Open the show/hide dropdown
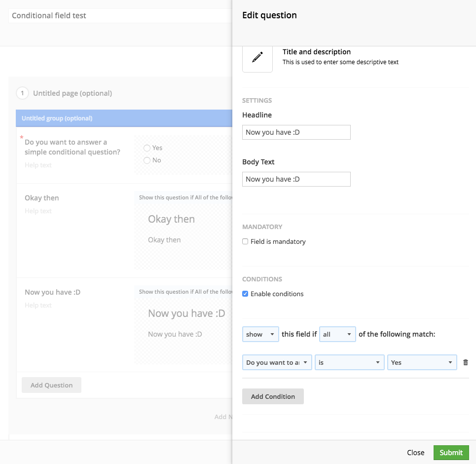The image size is (476, 464). (x=260, y=334)
